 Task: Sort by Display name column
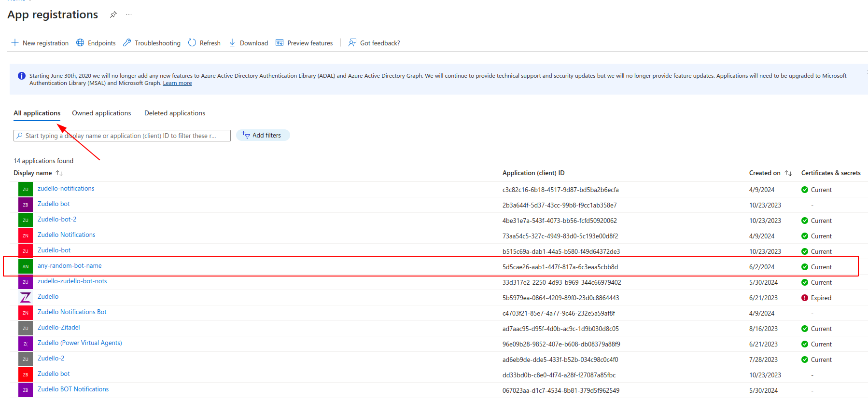(x=38, y=173)
